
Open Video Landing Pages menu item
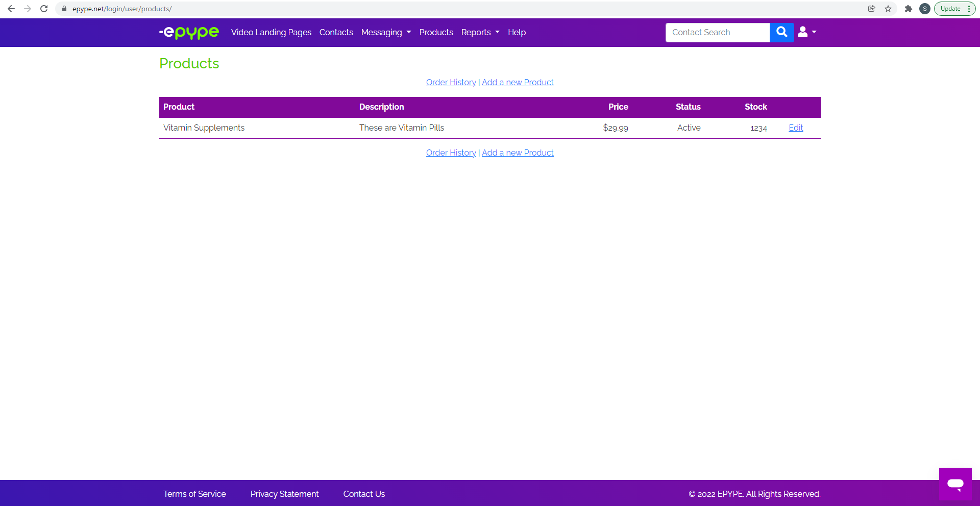[x=271, y=32]
